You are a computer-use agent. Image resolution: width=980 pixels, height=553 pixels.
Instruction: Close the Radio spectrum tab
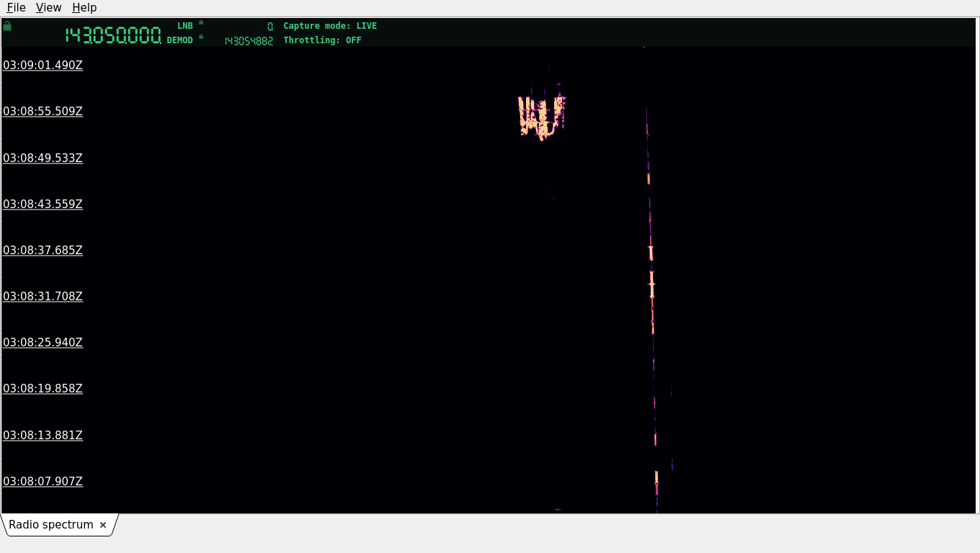pyautogui.click(x=103, y=525)
